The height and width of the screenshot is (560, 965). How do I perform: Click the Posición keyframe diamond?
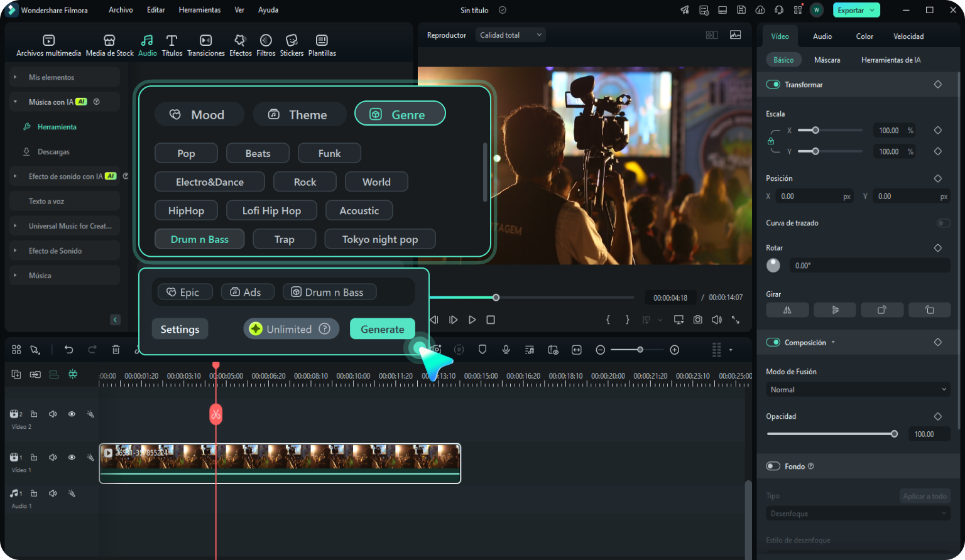938,178
